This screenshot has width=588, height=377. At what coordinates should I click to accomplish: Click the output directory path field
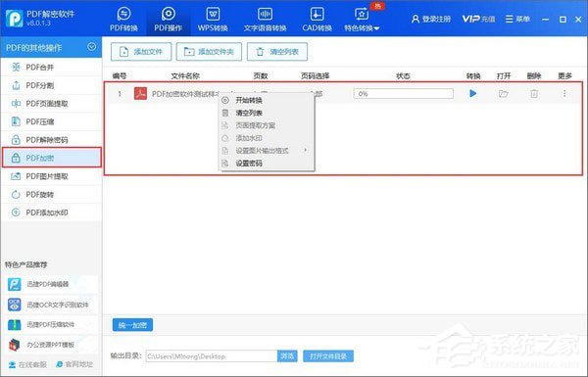click(212, 356)
